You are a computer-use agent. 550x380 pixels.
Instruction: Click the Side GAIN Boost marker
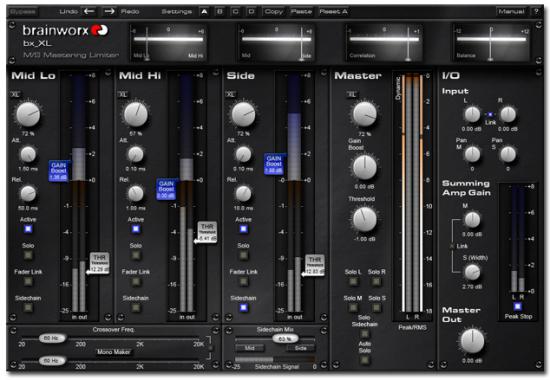(274, 164)
